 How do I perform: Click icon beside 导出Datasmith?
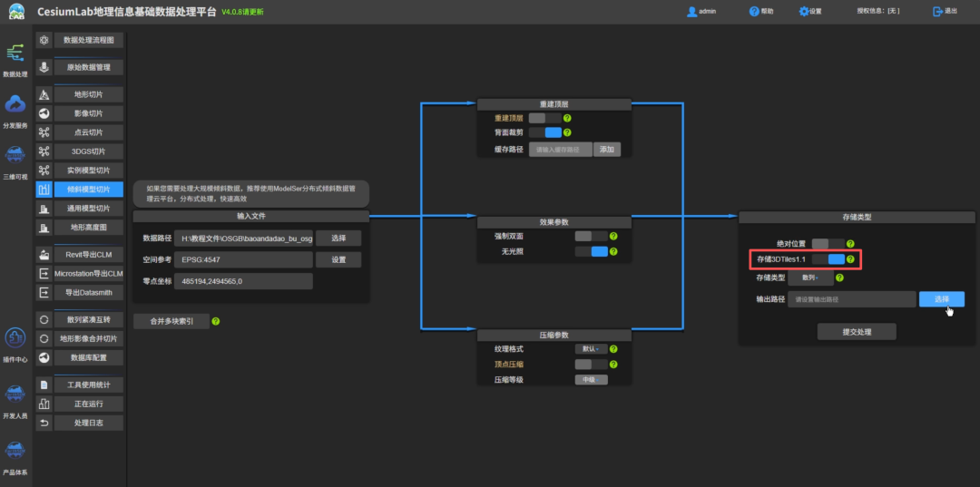44,292
